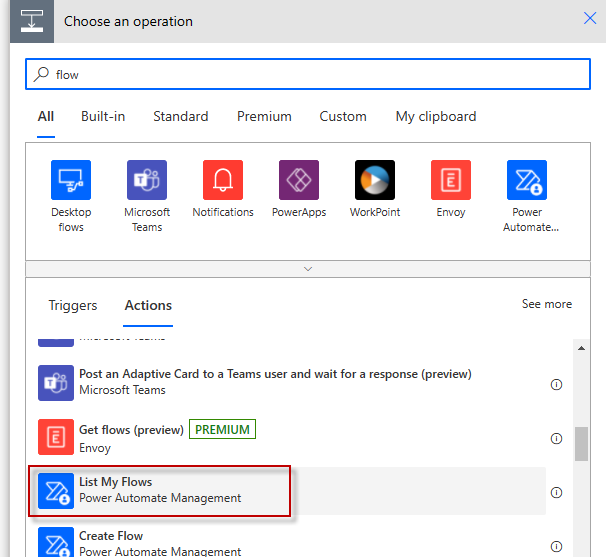Click the Teams icon beside Post an Adaptive Card

[x=56, y=383]
